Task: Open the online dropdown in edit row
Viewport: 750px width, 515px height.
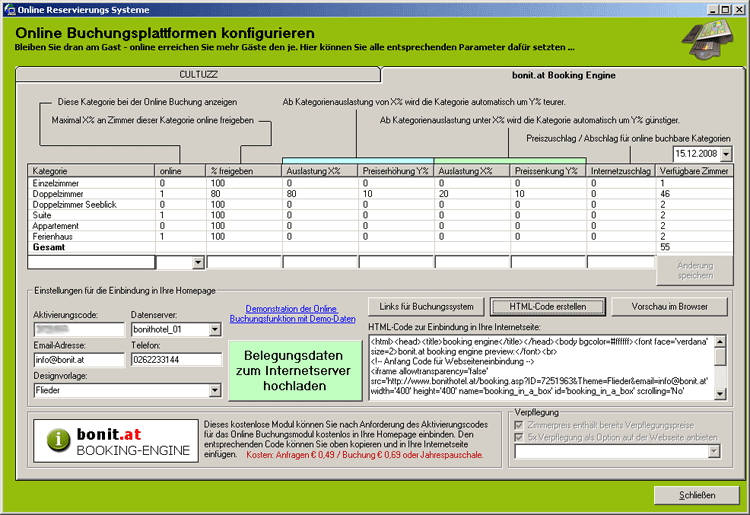Action: pos(198,263)
